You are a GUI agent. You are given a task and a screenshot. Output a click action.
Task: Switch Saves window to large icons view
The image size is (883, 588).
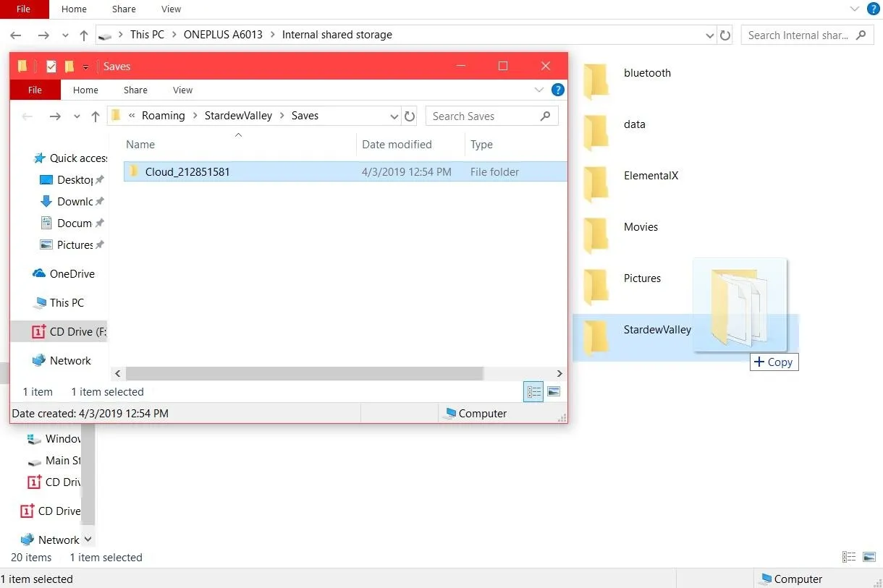pos(554,392)
